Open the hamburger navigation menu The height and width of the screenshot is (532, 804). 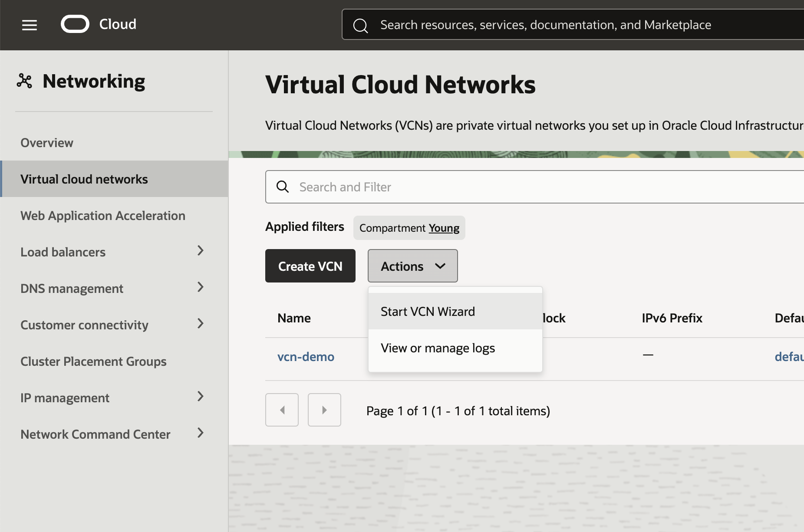click(x=30, y=25)
